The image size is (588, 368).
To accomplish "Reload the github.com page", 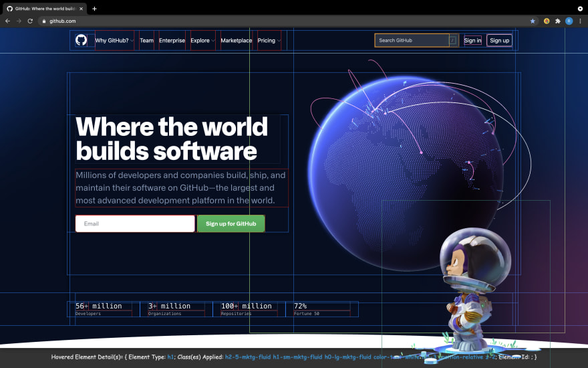I will (30, 21).
